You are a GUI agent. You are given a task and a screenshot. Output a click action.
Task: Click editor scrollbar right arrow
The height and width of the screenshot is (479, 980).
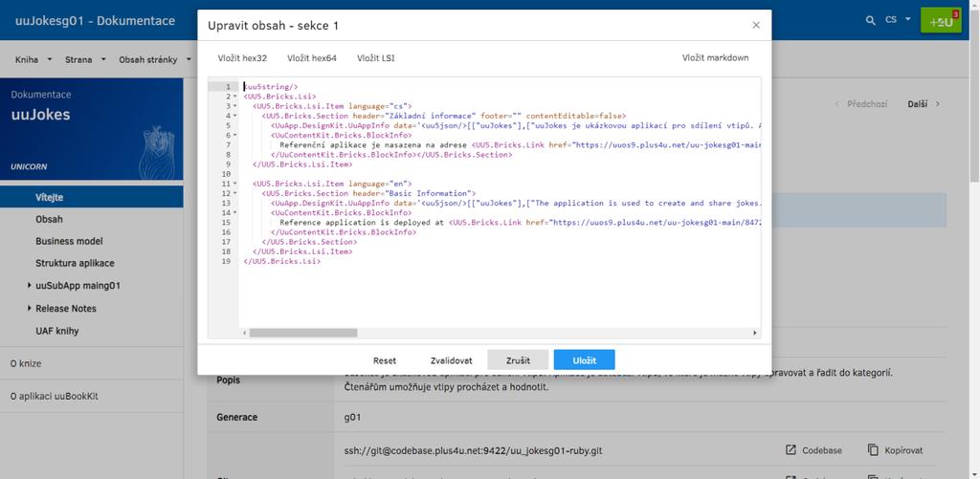754,333
